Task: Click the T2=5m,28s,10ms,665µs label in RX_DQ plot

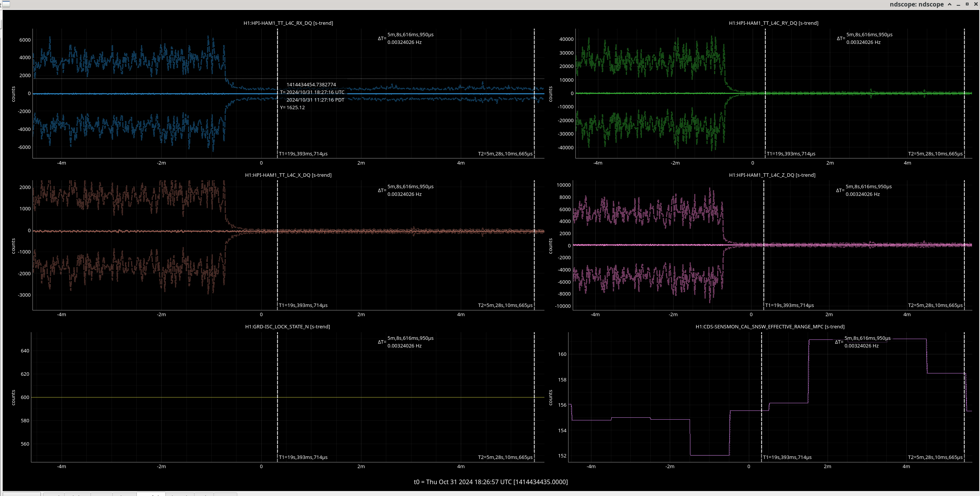Action: (505, 154)
